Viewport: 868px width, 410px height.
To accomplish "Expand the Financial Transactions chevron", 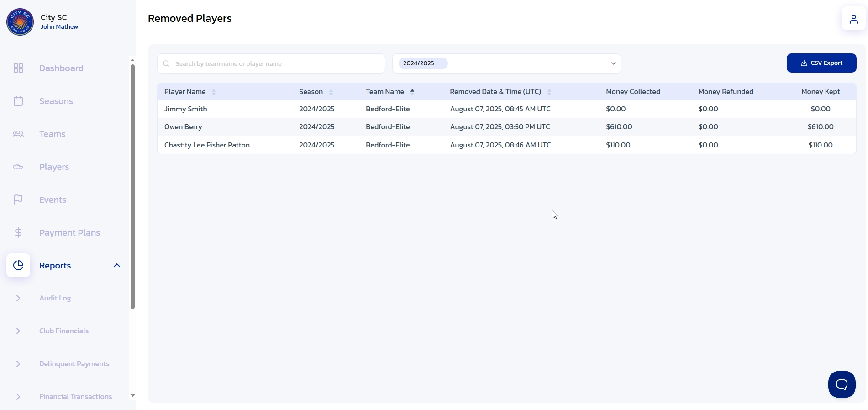I will pos(18,397).
